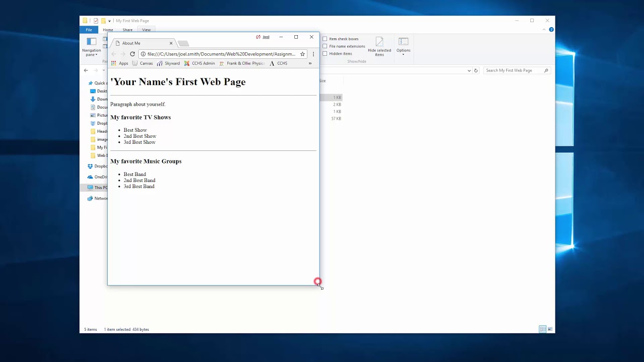Click the Properties quick access toolbar icon
Screen dimensions: 644x362
tap(96, 21)
